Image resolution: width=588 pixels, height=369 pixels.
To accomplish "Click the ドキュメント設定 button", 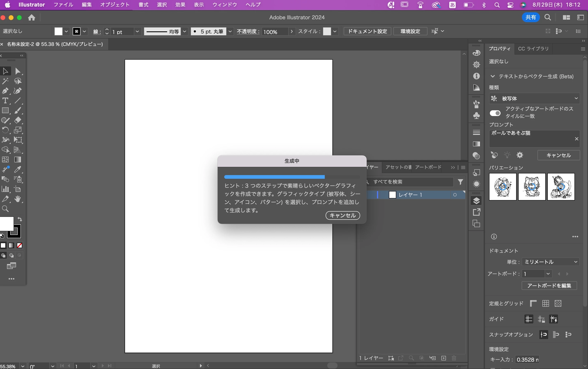I will (367, 31).
